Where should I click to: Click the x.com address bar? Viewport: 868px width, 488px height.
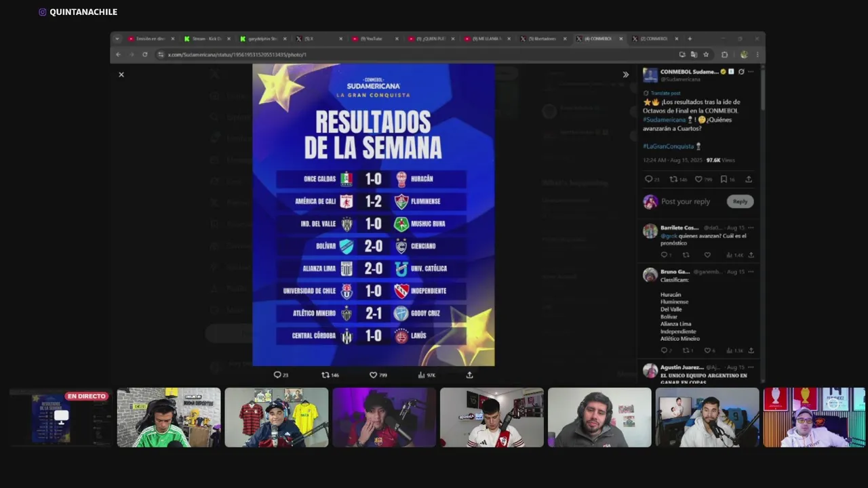(x=414, y=54)
